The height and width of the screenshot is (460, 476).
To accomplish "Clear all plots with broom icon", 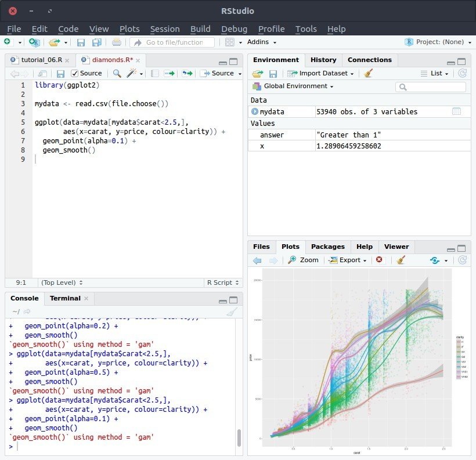I will [401, 260].
